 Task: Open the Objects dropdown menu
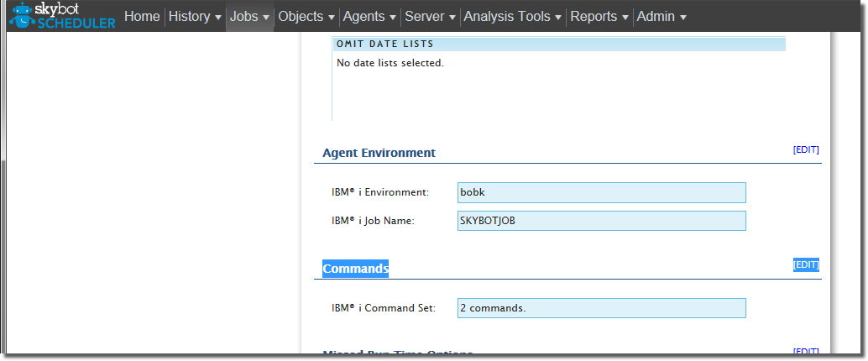pyautogui.click(x=306, y=17)
